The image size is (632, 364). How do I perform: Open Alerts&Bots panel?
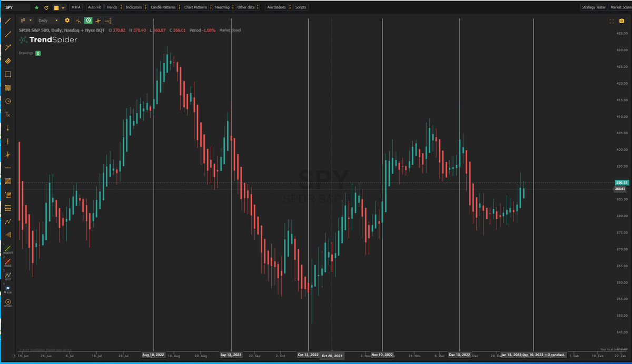click(x=276, y=7)
